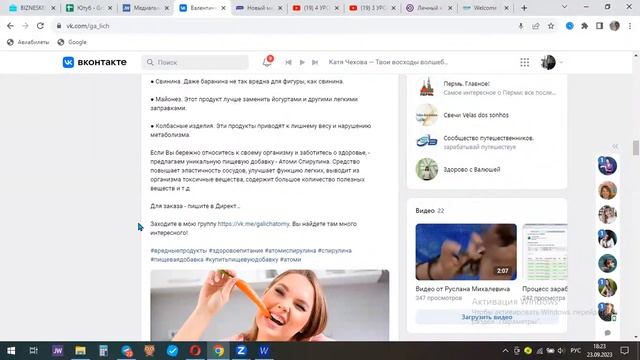Open File Explorer from the taskbar
The height and width of the screenshot is (360, 640).
(x=80, y=351)
